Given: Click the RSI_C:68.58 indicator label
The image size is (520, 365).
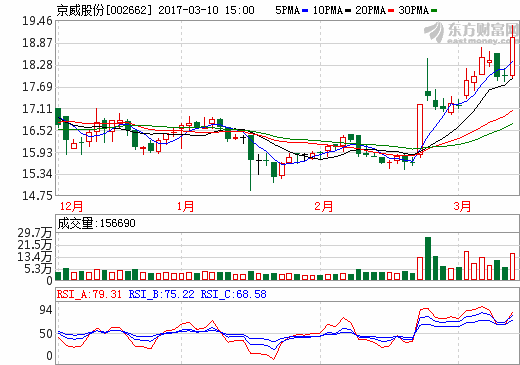Looking at the screenshot, I should (233, 294).
